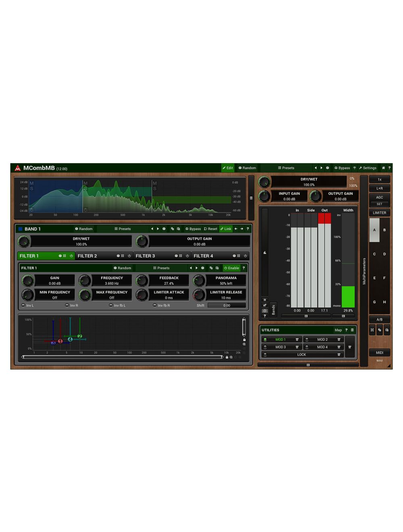Click the MIDI button

(379, 353)
